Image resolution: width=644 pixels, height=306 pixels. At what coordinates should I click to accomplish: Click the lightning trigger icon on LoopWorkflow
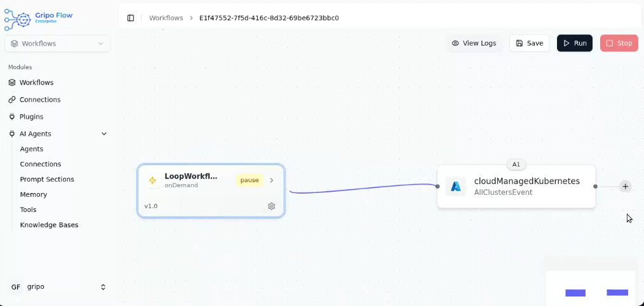point(152,180)
